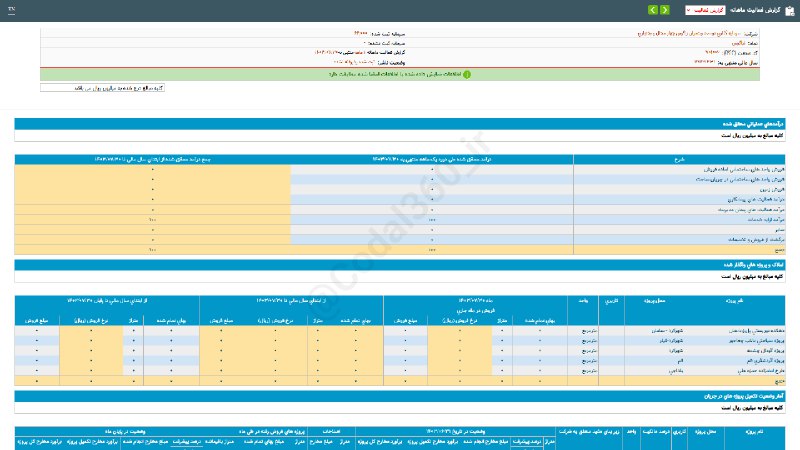
Task: Click the درآمد ارائه خدمات row label
Action: tap(765, 219)
